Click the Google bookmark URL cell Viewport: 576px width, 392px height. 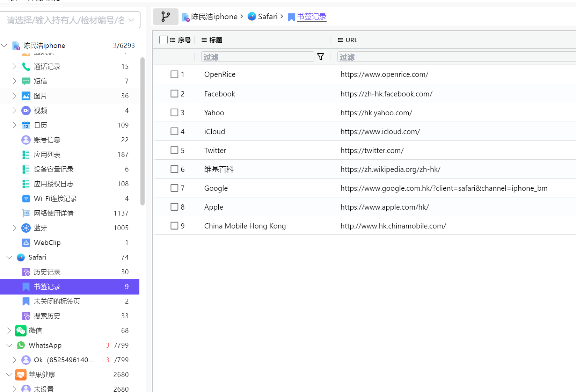[444, 188]
